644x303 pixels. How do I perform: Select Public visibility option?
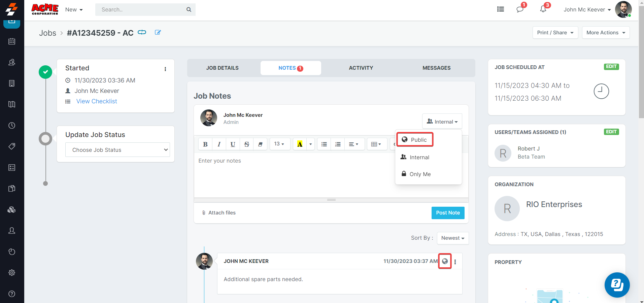[x=415, y=140]
